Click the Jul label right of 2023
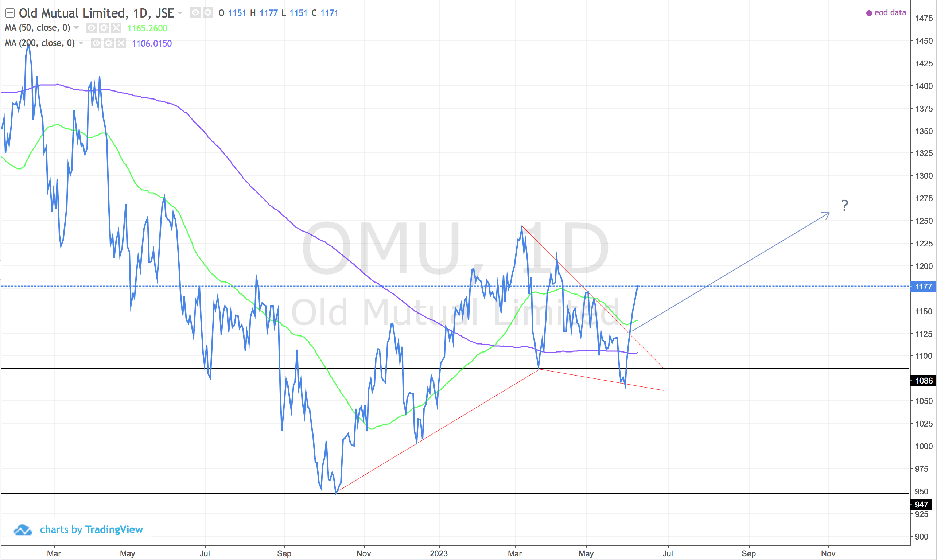Viewport: 937px width, 560px height. tap(668, 553)
